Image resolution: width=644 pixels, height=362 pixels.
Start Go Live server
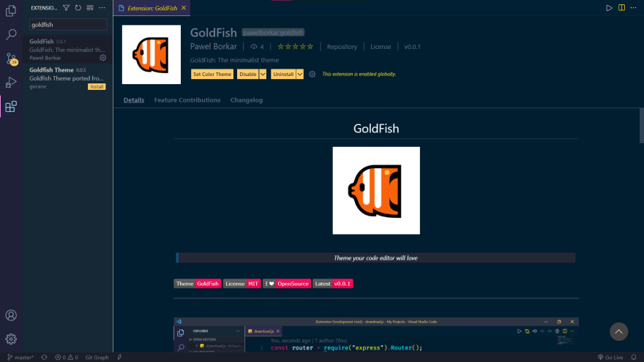(610, 358)
